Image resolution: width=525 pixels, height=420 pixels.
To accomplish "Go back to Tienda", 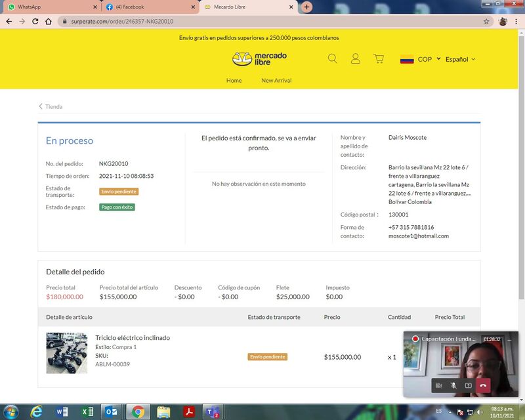I will coord(51,106).
